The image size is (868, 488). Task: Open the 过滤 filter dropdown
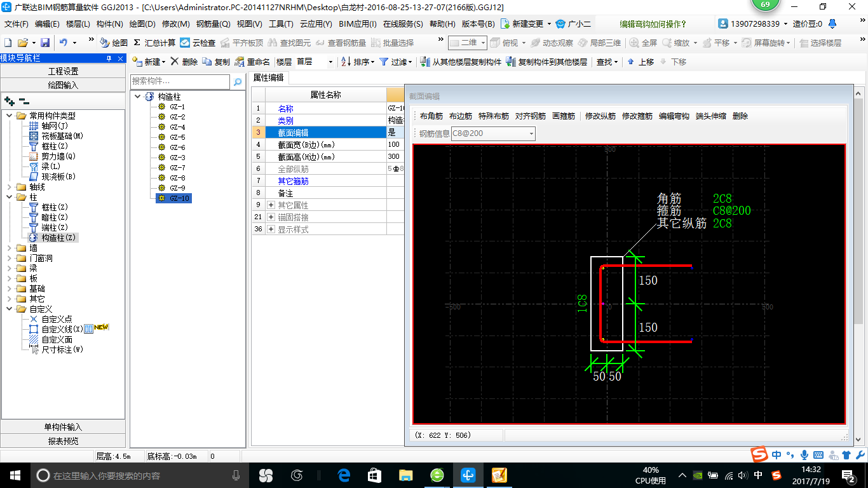396,62
